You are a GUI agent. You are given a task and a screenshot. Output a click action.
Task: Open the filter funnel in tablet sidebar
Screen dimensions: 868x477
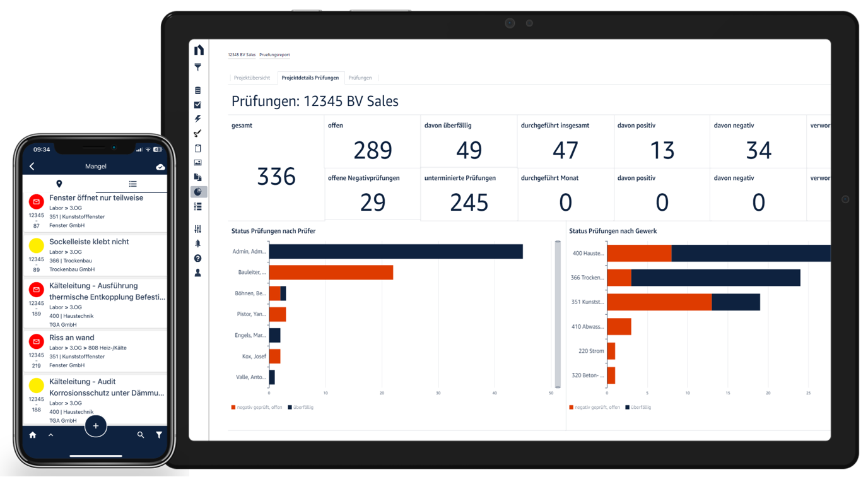point(198,67)
